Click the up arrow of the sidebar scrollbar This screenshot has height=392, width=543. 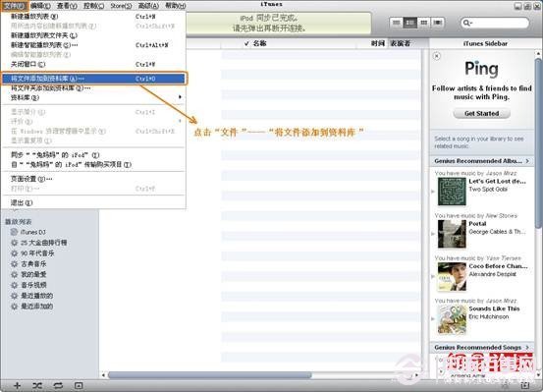click(x=538, y=53)
